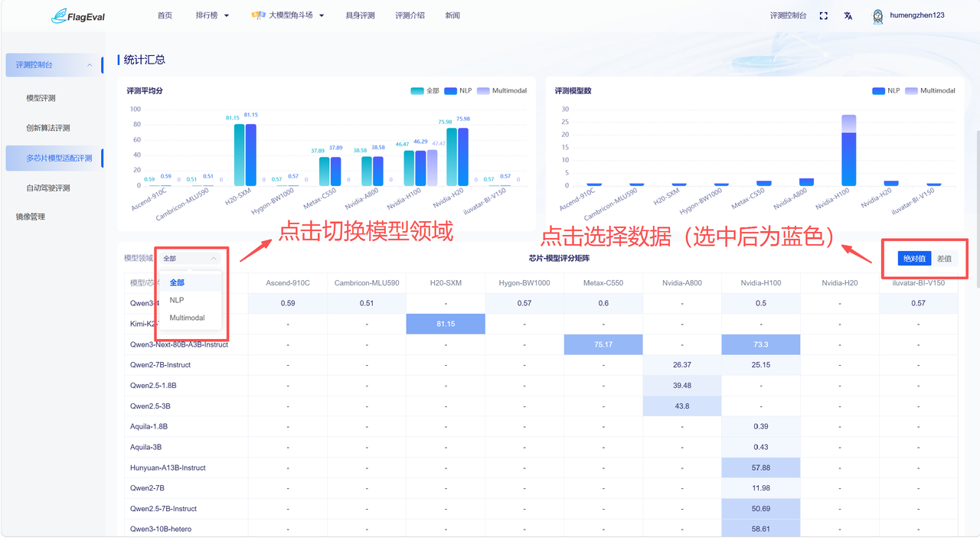The image size is (980, 538).
Task: Click the Hunyuan-A13B-Instruct row label
Action: click(168, 468)
